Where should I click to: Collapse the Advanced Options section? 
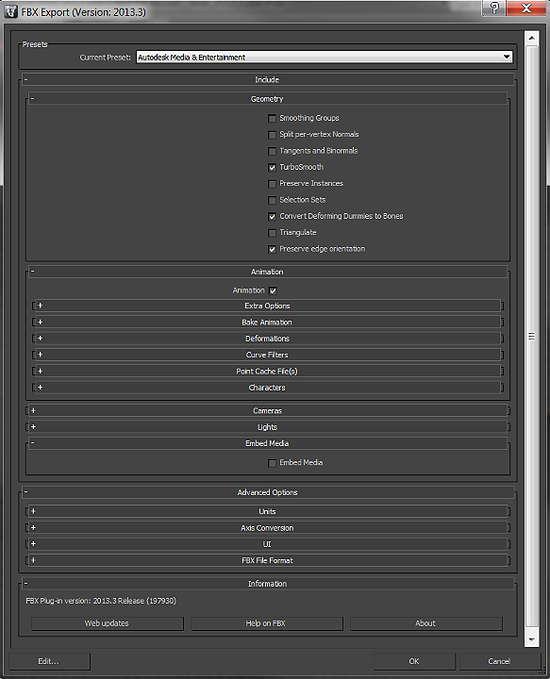coord(26,492)
